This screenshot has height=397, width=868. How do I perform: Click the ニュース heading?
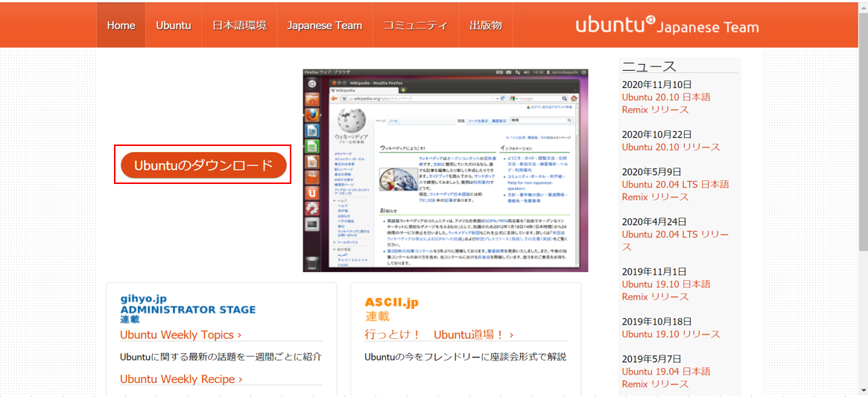[x=650, y=66]
